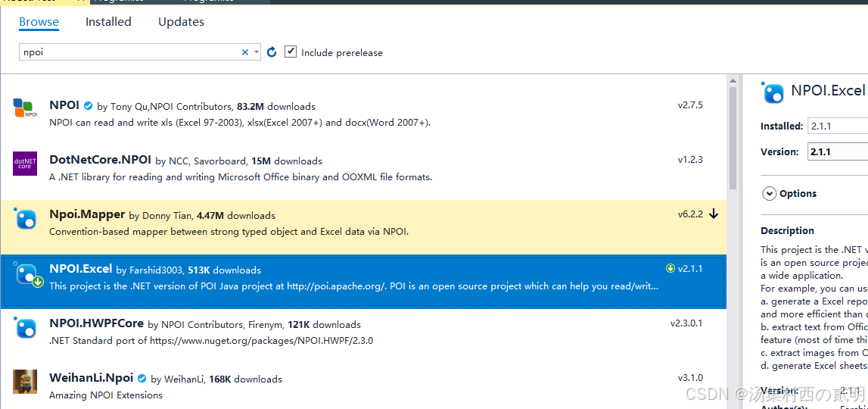The width and height of the screenshot is (868, 409).
Task: Select the Npoi.Mapper package title
Action: [x=87, y=214]
